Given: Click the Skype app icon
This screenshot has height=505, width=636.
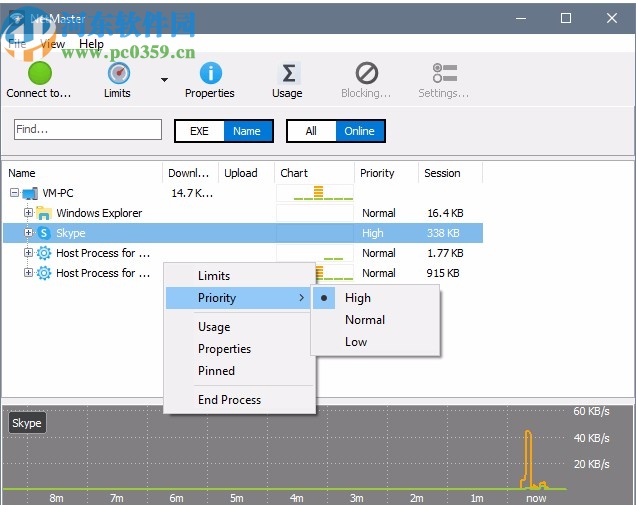Looking at the screenshot, I should pyautogui.click(x=44, y=233).
